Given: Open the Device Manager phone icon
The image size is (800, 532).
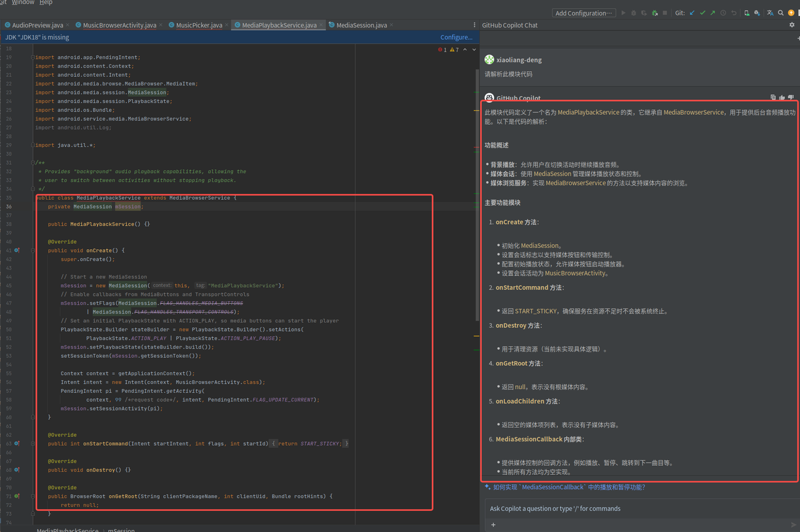Looking at the screenshot, I should point(747,12).
